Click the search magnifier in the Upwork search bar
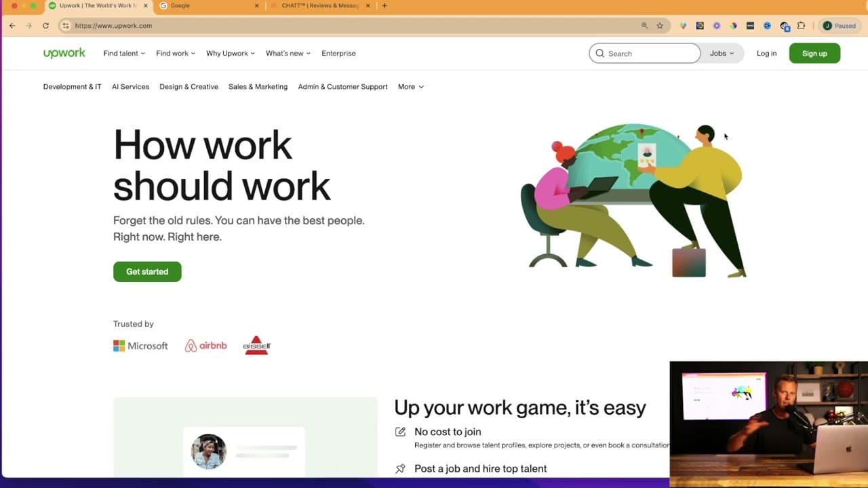868x488 pixels. [600, 53]
